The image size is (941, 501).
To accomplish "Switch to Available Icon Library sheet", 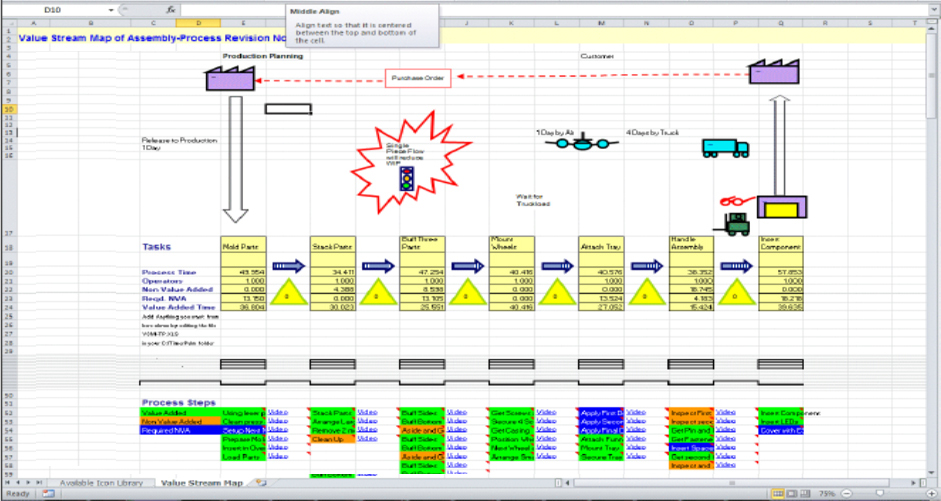I will (x=101, y=483).
